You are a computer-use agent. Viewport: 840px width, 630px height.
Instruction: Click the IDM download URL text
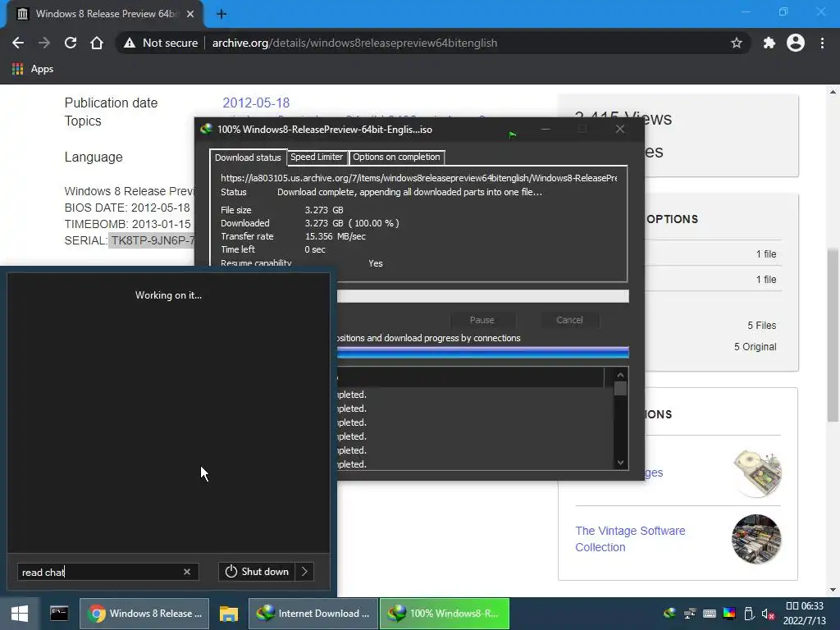(418, 178)
